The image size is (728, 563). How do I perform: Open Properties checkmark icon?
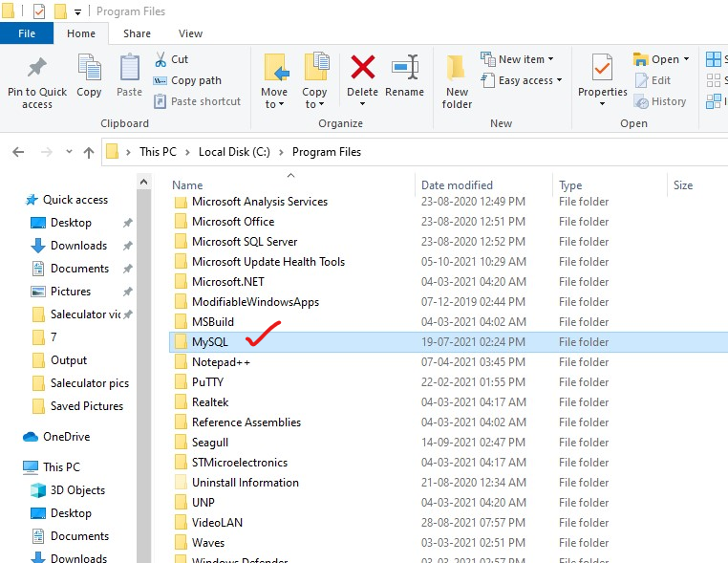(x=602, y=68)
